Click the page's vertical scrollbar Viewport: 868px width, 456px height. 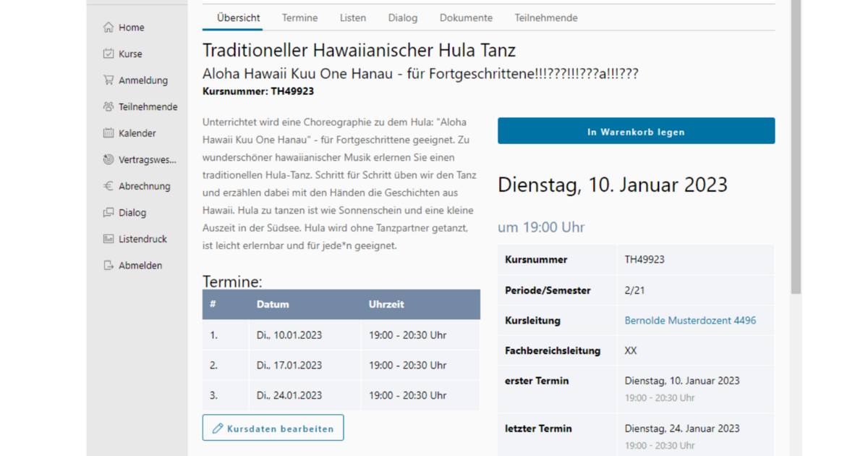(x=796, y=145)
